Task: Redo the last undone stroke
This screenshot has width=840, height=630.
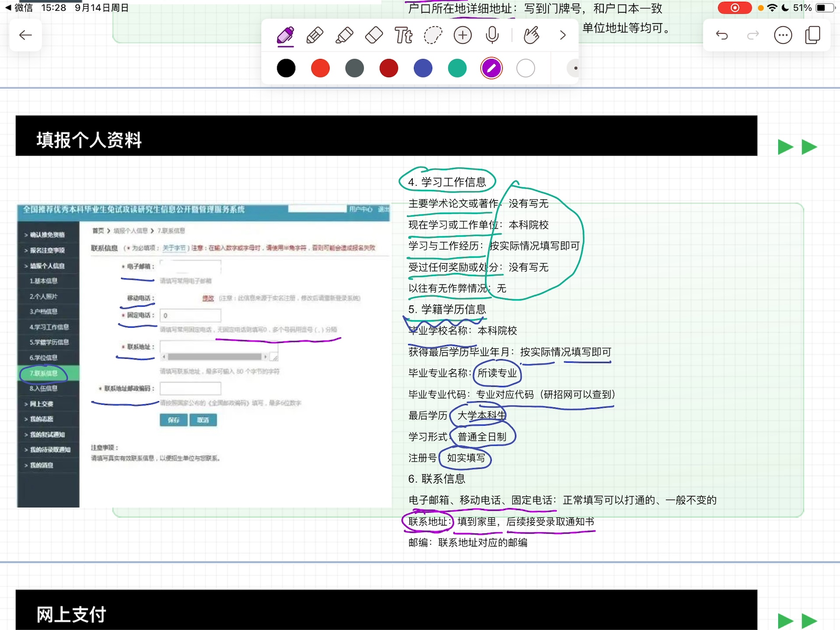Action: point(752,35)
